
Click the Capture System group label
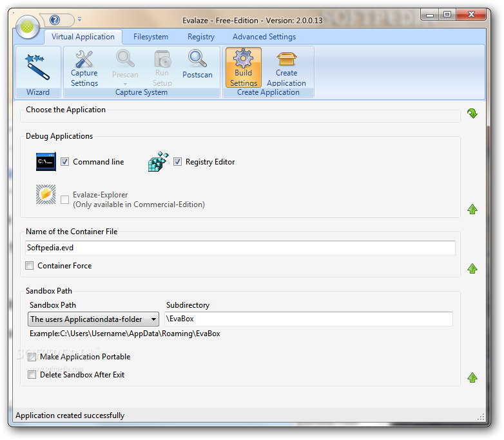pos(141,92)
